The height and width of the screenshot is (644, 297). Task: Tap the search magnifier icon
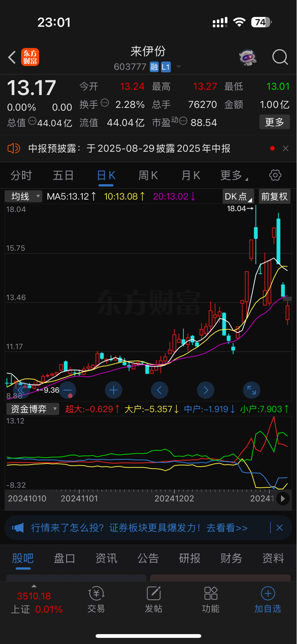(280, 57)
